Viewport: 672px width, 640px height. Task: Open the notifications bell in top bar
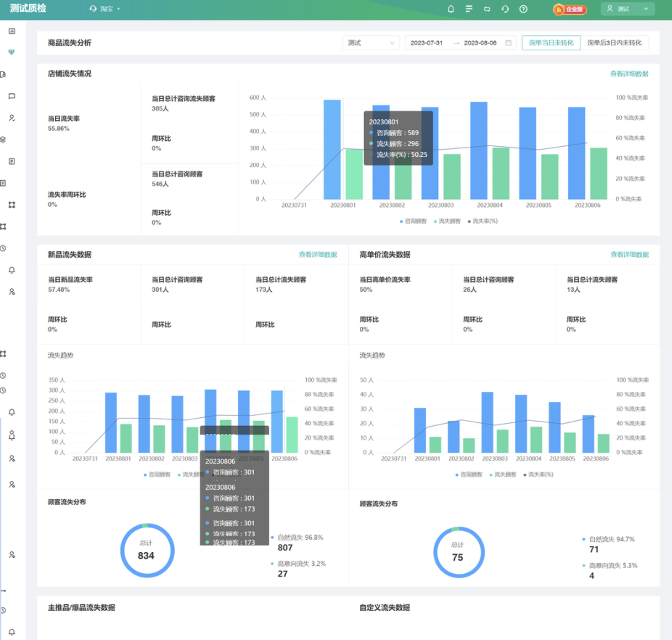click(451, 9)
